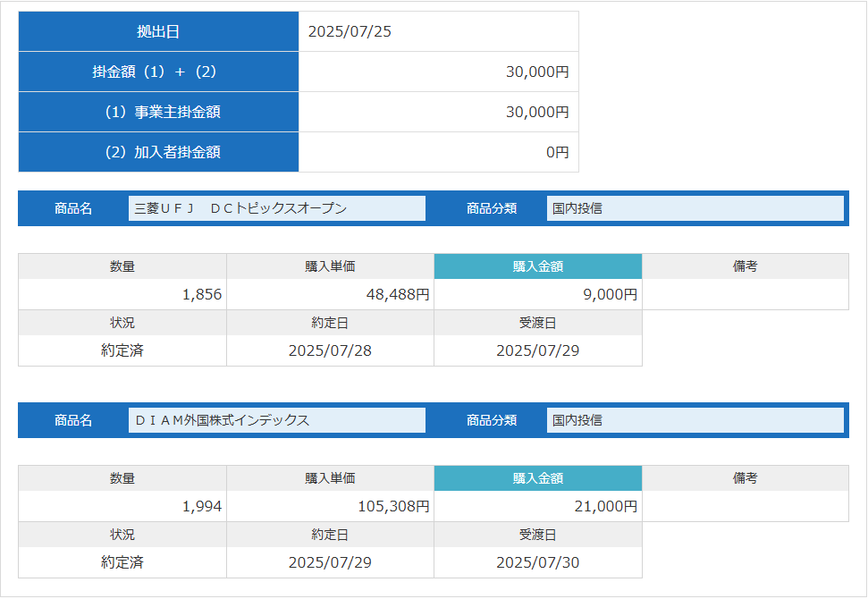Click the 商品分類 field for DIAM product
Image resolution: width=868 pixels, height=599 pixels.
pyautogui.click(x=695, y=420)
